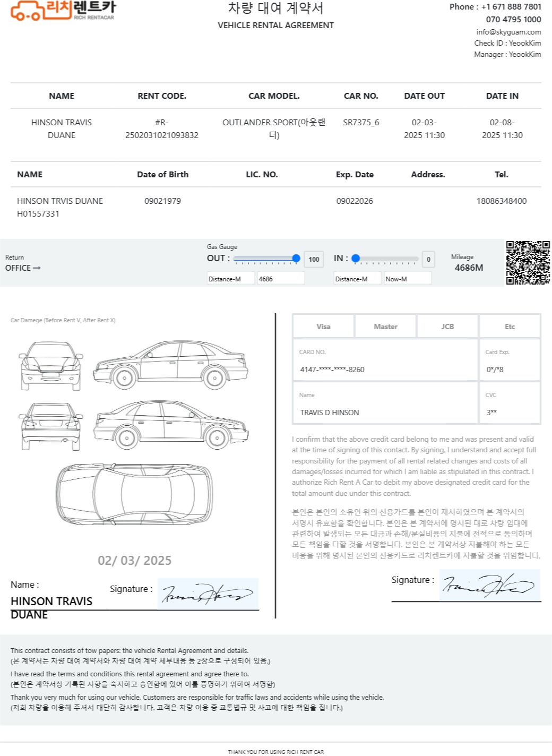
Task: Click the rear-view car damage diagram
Action: 51,426
